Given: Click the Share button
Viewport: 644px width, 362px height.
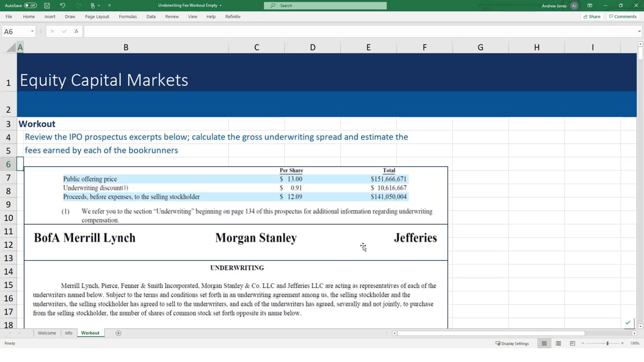Looking at the screenshot, I should point(592,17).
